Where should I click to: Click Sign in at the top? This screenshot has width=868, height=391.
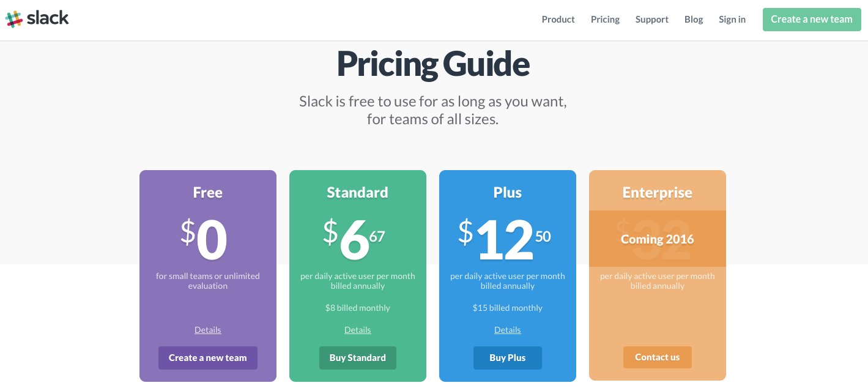[732, 20]
